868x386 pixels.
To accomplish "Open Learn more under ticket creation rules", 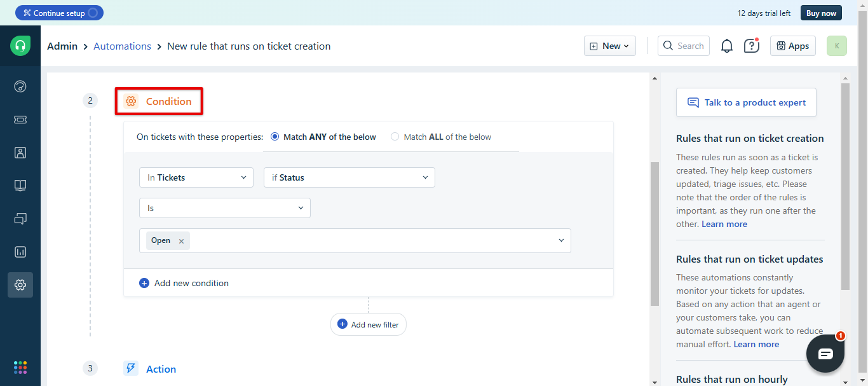I will point(724,224).
